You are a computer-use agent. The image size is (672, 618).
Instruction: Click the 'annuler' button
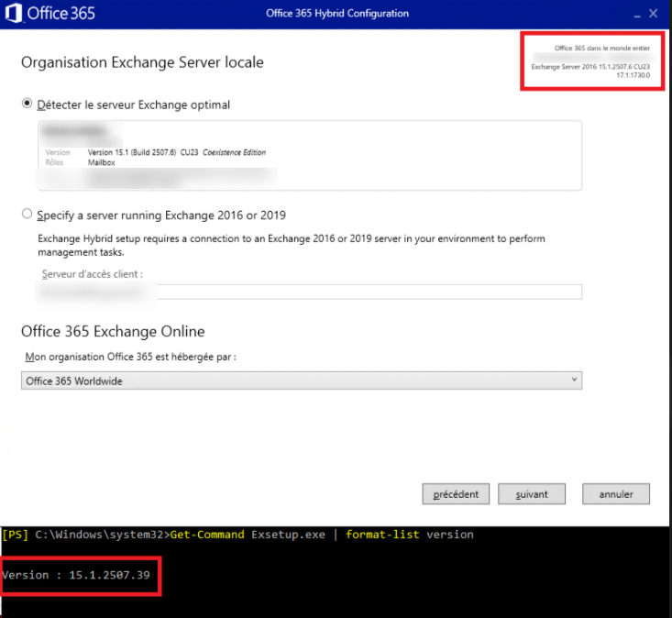616,494
